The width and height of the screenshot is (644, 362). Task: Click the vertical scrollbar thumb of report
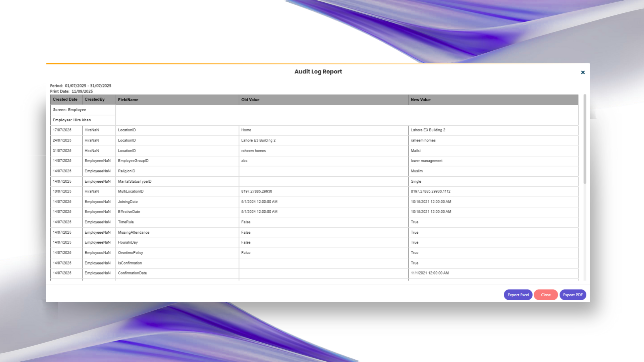[x=585, y=139]
